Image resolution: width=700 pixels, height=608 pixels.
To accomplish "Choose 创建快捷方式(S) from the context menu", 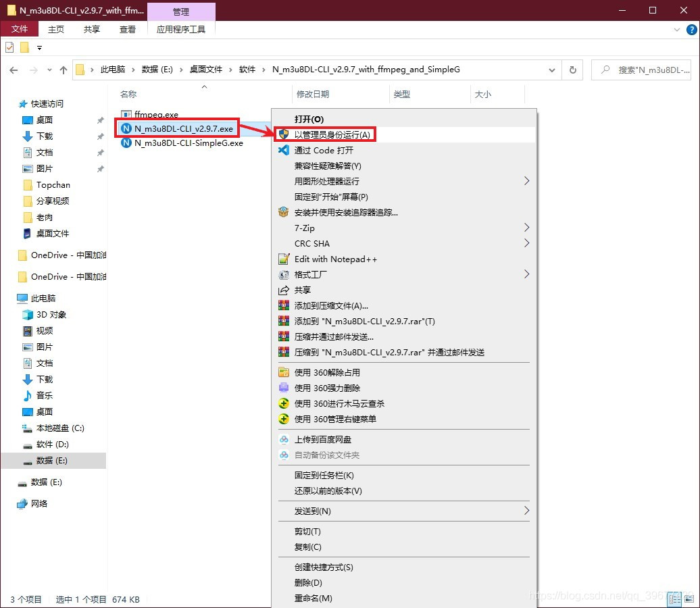I will pos(324,567).
